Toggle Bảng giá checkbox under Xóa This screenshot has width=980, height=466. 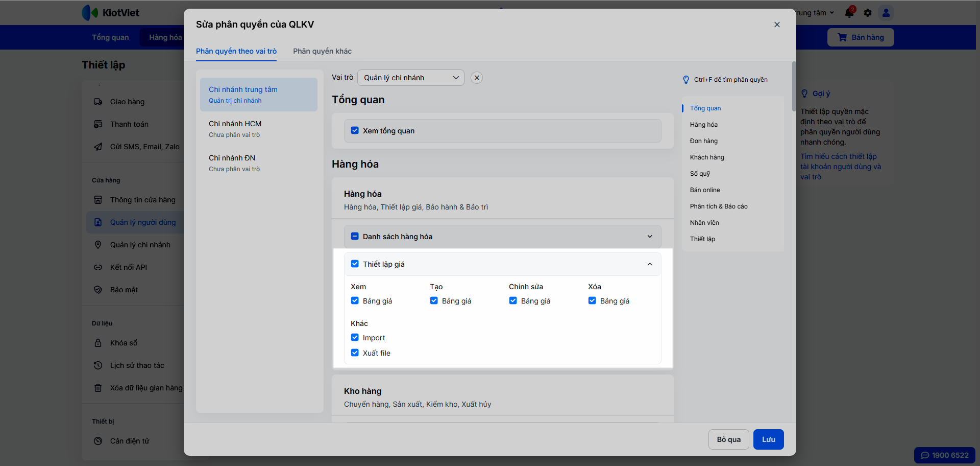[x=592, y=301]
